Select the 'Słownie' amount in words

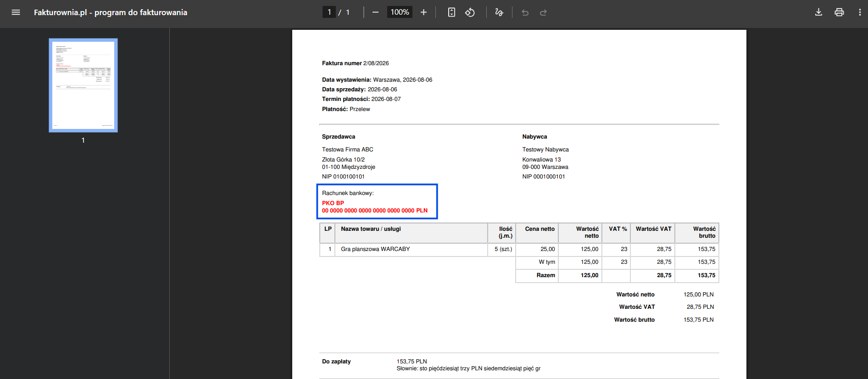[468, 368]
